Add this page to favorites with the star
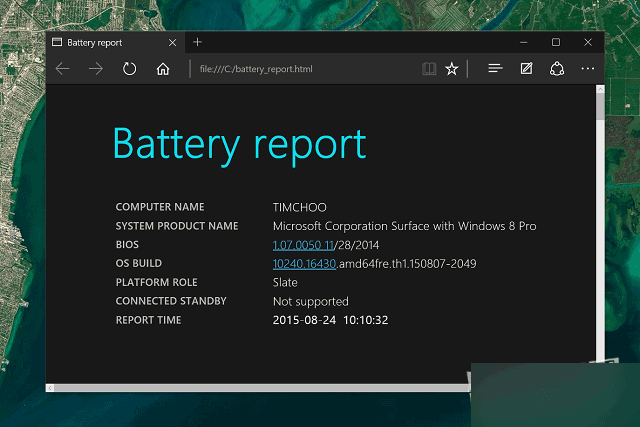Image resolution: width=640 pixels, height=427 pixels. pyautogui.click(x=452, y=69)
